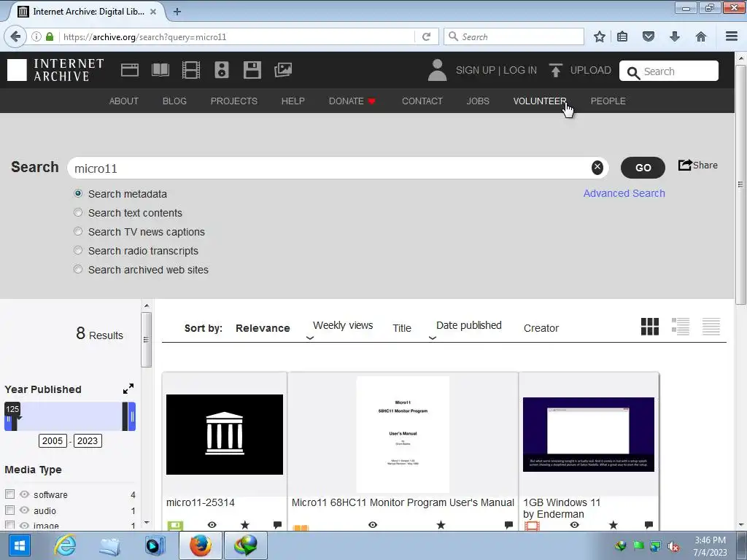Open the CONTACT menu item
This screenshot has width=747, height=560.
coord(422,101)
